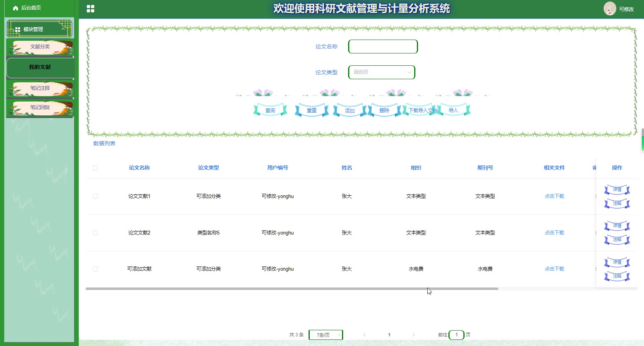This screenshot has width=644, height=346.
Task: Open the 论文类型 dropdown
Action: pyautogui.click(x=382, y=72)
